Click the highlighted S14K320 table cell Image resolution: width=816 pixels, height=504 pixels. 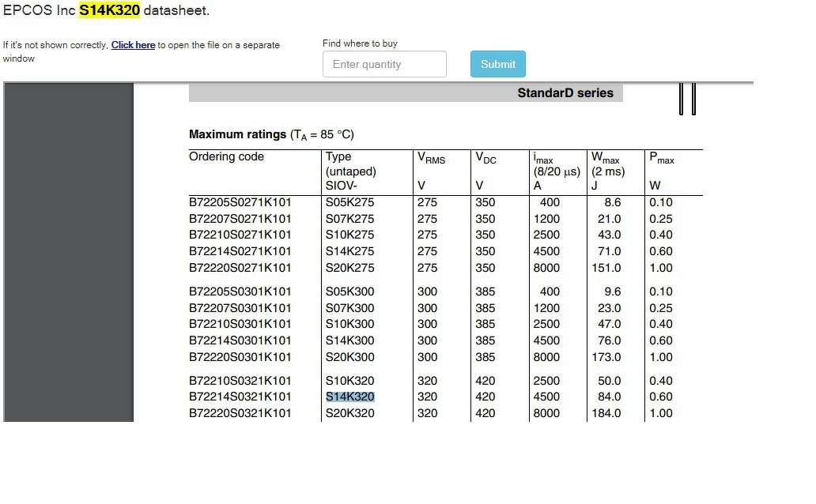tap(349, 397)
